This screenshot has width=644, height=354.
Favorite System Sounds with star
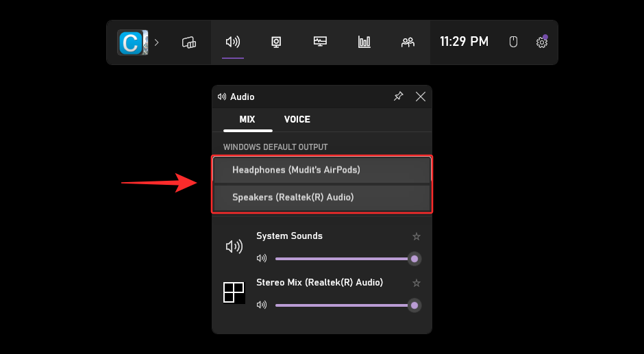[416, 236]
